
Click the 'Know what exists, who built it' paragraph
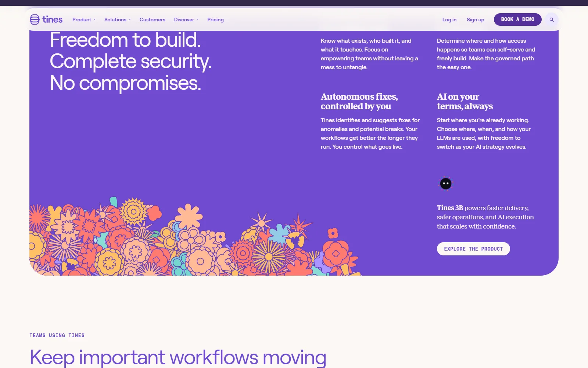click(x=369, y=54)
